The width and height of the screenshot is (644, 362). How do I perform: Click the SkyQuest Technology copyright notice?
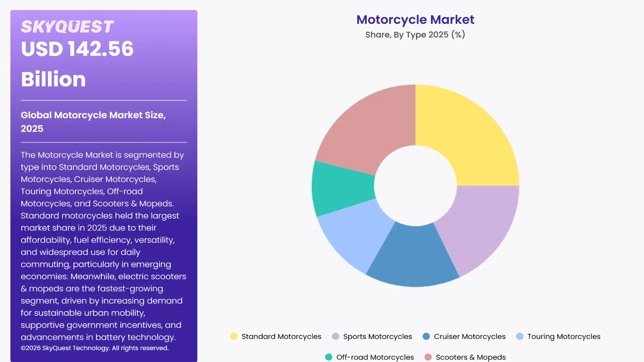pyautogui.click(x=95, y=348)
